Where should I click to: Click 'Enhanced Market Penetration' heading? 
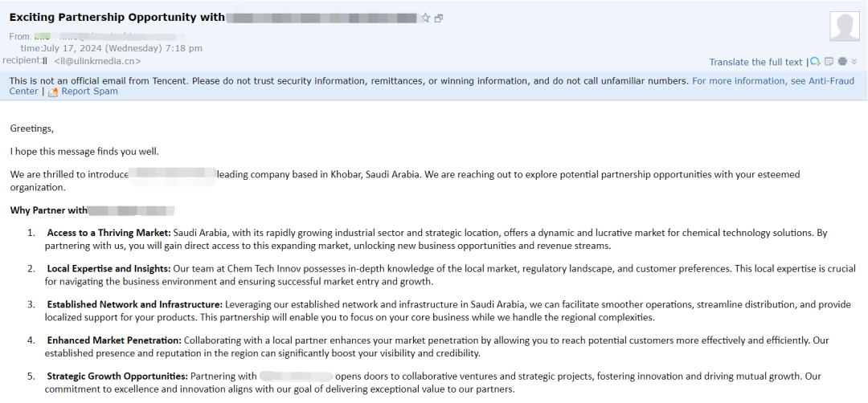point(113,340)
